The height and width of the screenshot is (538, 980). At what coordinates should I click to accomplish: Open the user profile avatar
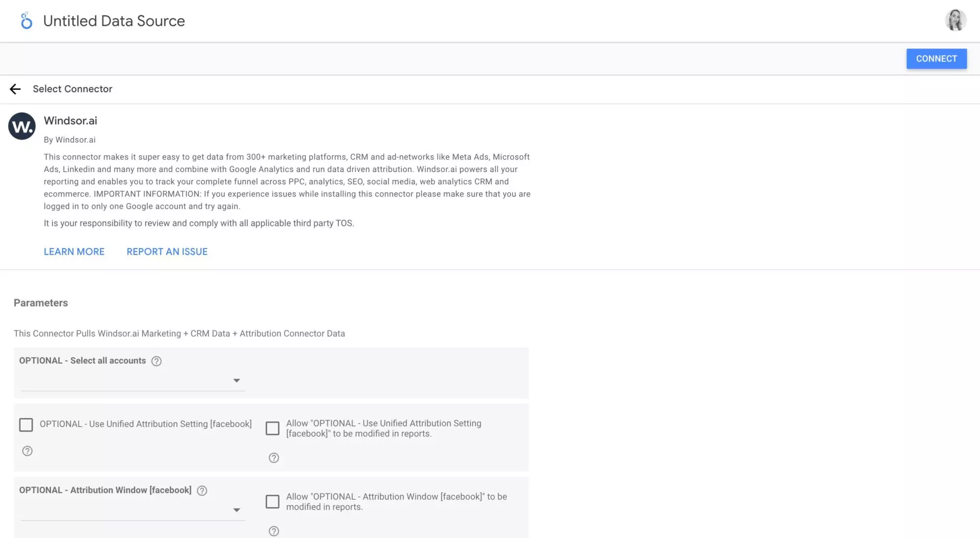coord(955,20)
